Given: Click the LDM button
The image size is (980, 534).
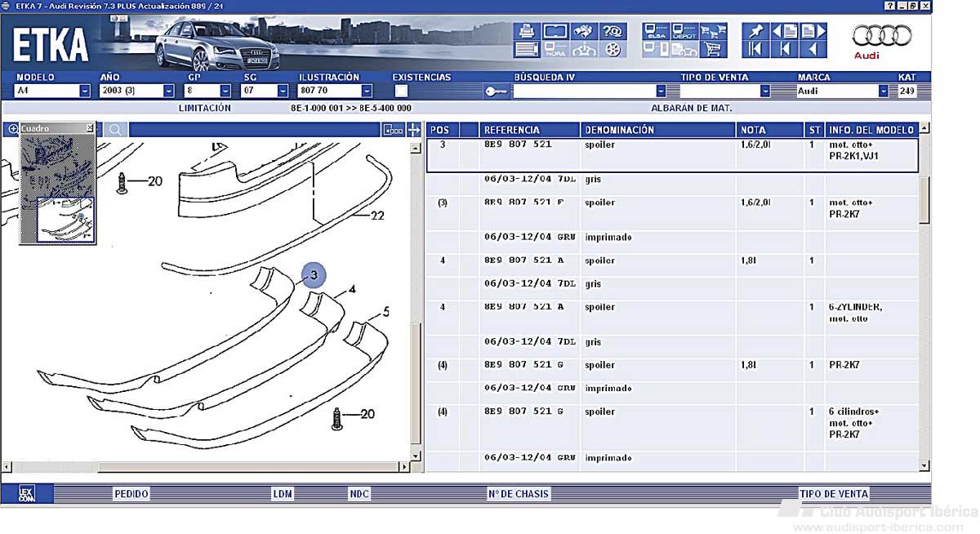Looking at the screenshot, I should point(283,494).
